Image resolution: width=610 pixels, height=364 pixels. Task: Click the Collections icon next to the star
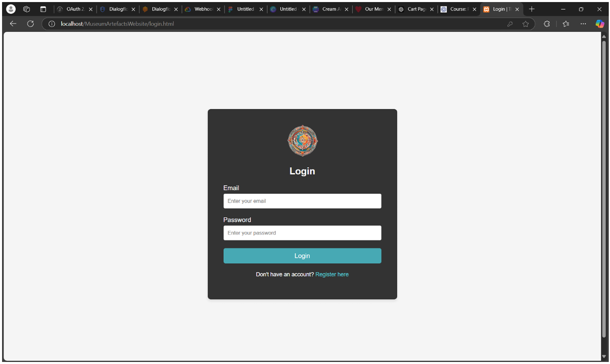[566, 23]
